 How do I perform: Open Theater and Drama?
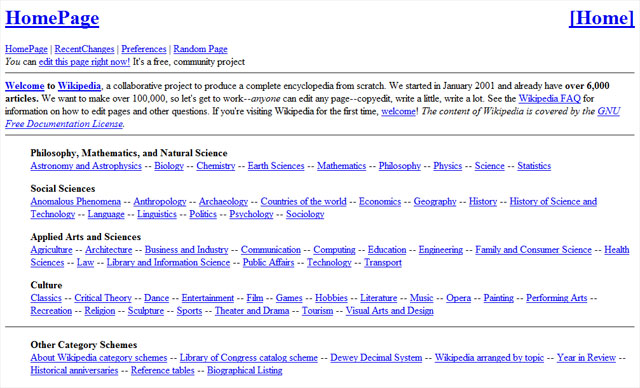tap(252, 310)
